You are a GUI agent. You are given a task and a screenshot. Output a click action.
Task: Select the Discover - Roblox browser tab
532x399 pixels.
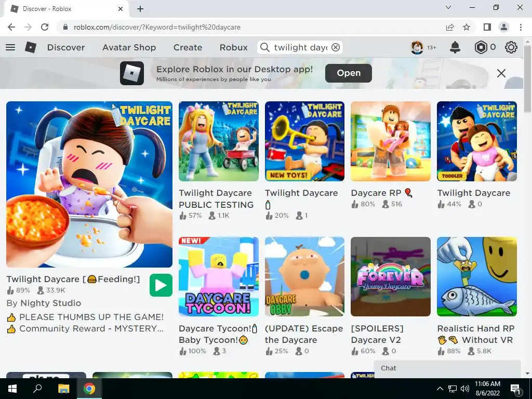coord(66,9)
